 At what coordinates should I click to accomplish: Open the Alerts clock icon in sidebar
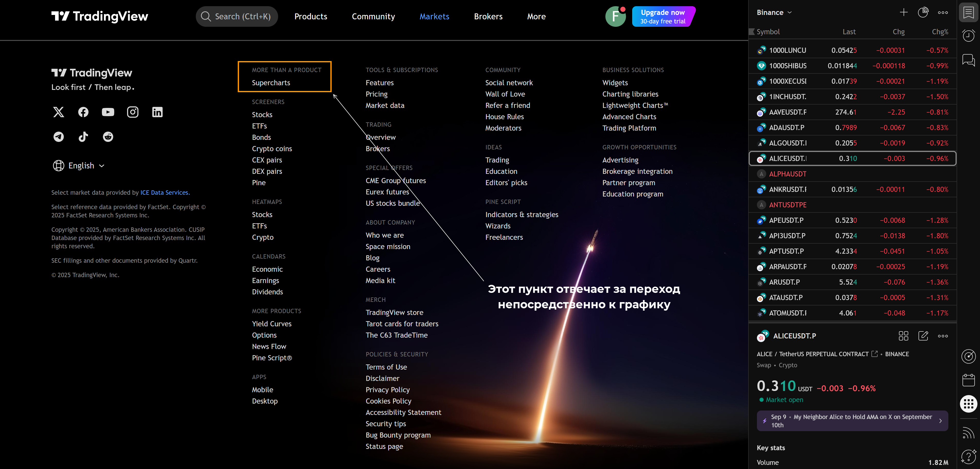968,36
